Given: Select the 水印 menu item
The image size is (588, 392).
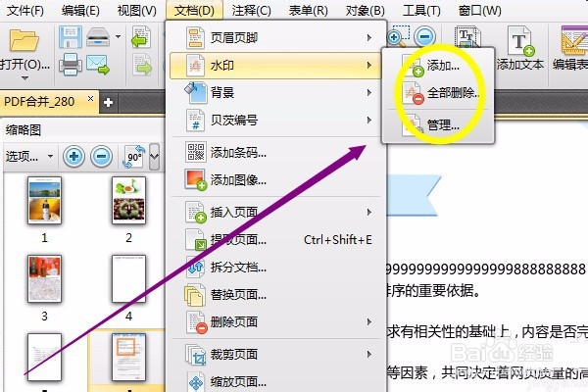Looking at the screenshot, I should 275,66.
